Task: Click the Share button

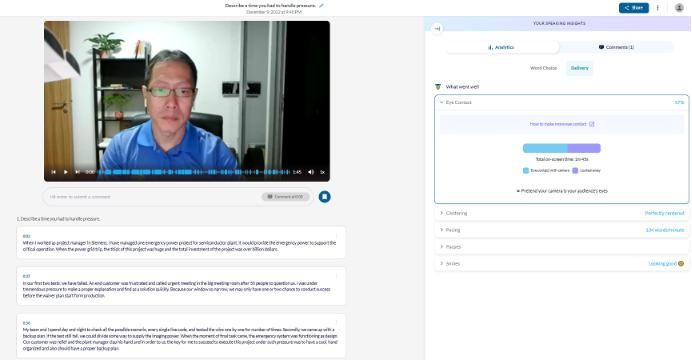Action: [634, 8]
